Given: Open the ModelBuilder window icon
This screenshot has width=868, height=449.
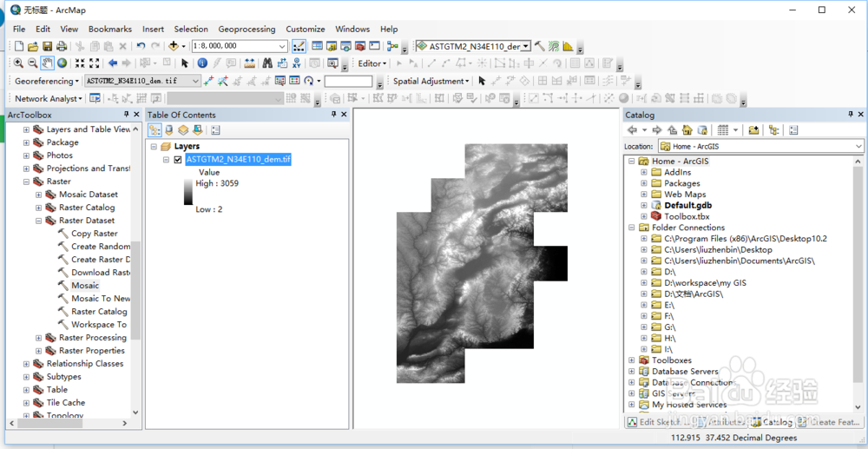Looking at the screenshot, I should click(392, 47).
